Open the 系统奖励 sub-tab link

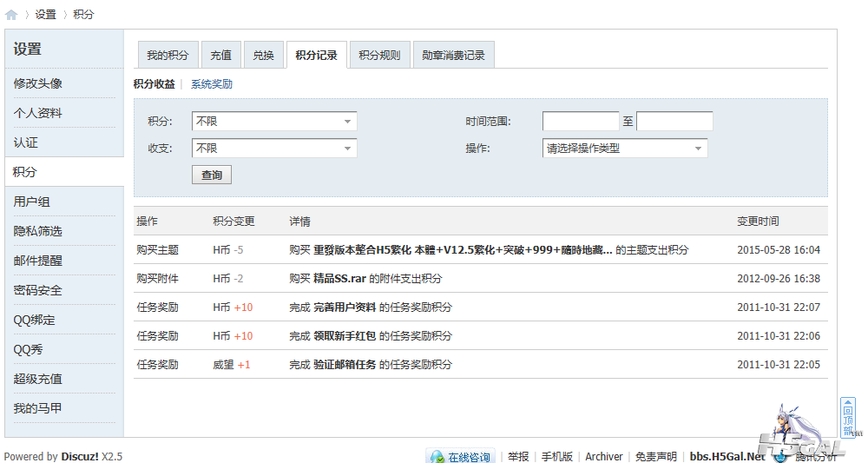[212, 84]
